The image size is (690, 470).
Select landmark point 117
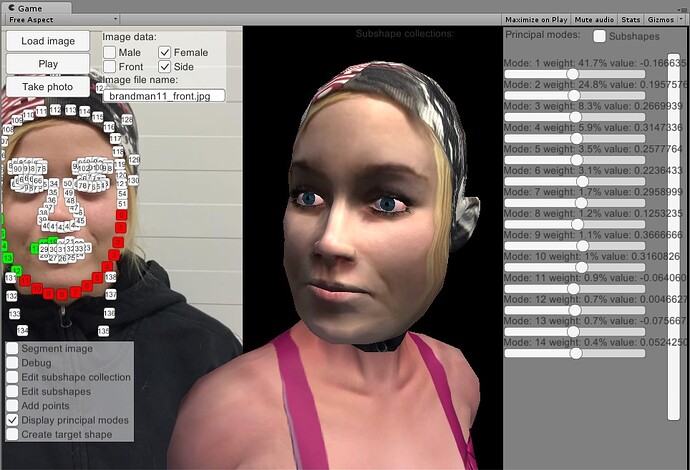click(x=116, y=139)
